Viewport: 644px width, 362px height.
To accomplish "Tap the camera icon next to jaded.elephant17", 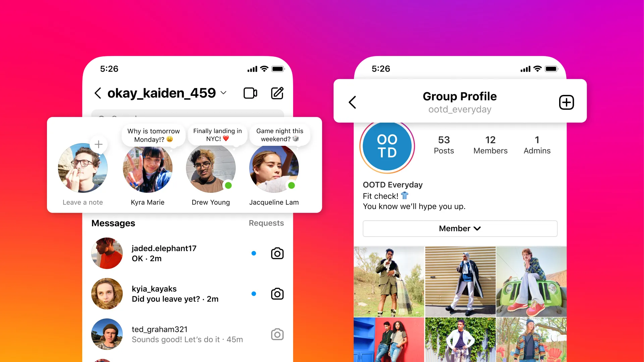I will pyautogui.click(x=277, y=253).
